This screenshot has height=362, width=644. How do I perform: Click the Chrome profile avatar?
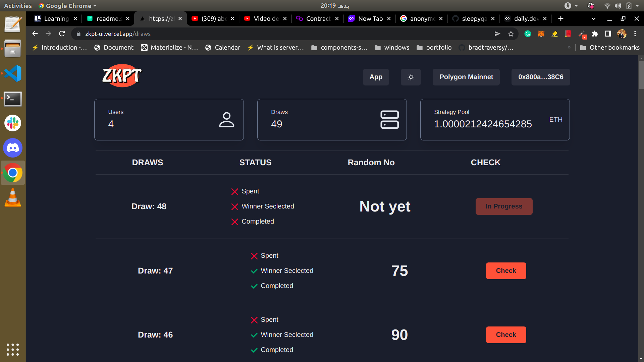(x=622, y=34)
